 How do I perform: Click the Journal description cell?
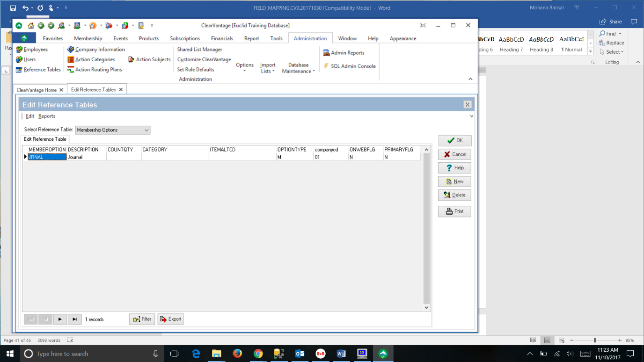[87, 157]
